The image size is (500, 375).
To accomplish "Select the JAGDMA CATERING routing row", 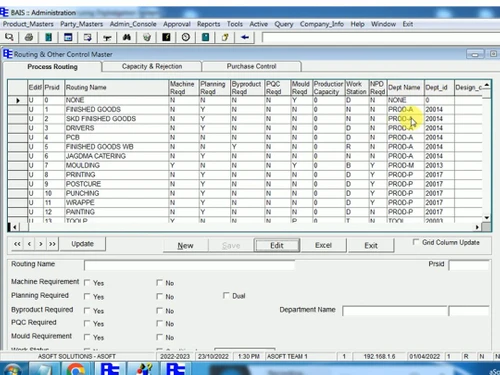I will tap(245, 156).
